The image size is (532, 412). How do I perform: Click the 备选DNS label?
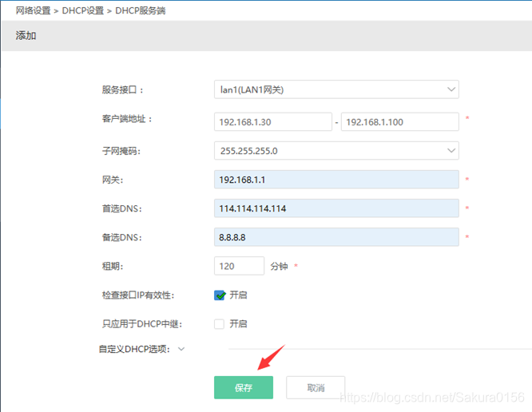[121, 237]
